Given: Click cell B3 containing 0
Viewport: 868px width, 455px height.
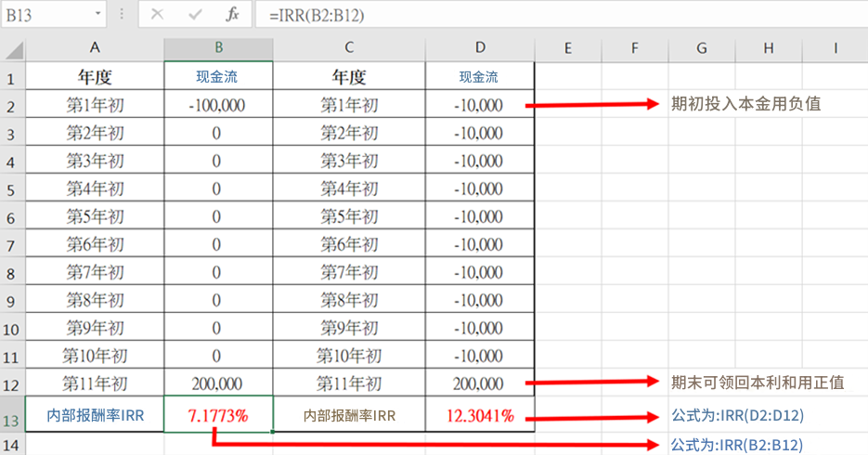Looking at the screenshot, I should 219,132.
